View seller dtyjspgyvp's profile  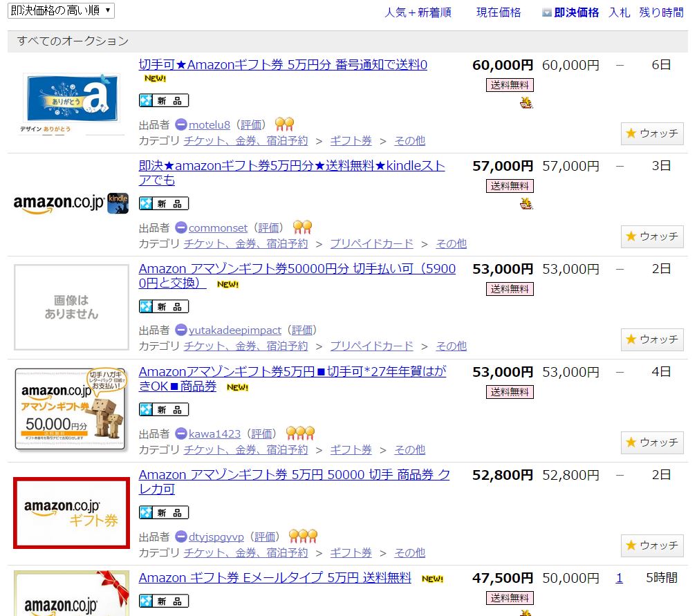pos(216,537)
